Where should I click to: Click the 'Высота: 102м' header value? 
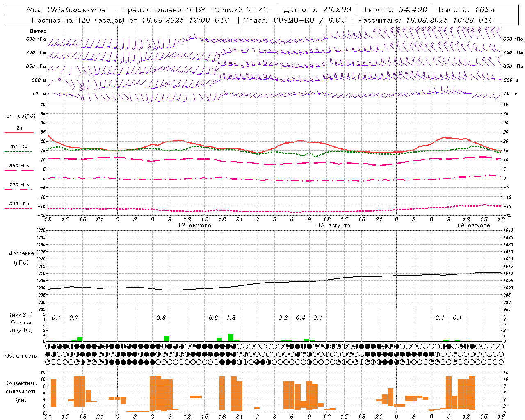coord(466,10)
